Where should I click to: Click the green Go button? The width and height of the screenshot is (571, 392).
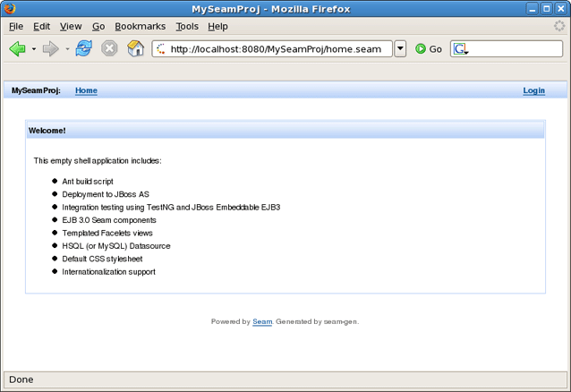click(429, 49)
